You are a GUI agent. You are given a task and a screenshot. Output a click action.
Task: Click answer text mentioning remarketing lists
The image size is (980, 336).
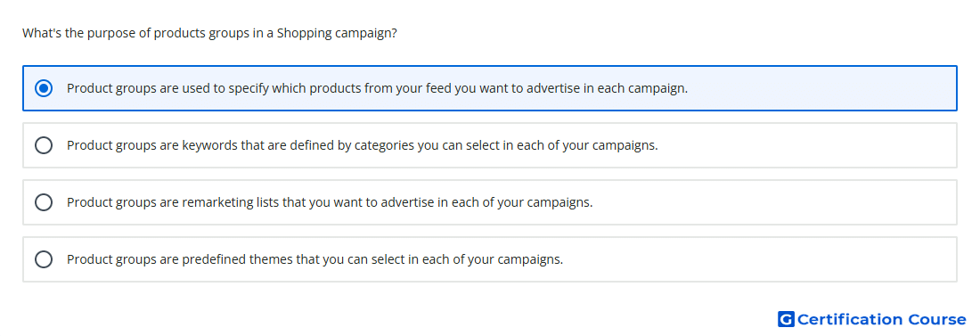(x=330, y=202)
